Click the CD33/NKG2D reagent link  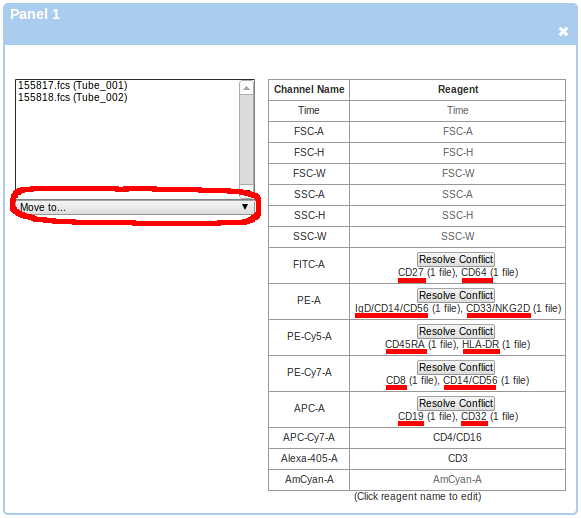tap(498, 308)
